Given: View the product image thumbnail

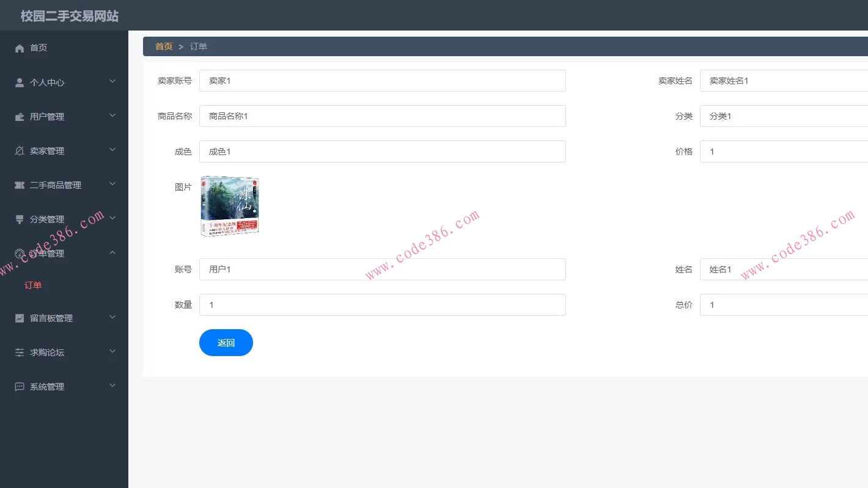Looking at the screenshot, I should (229, 206).
